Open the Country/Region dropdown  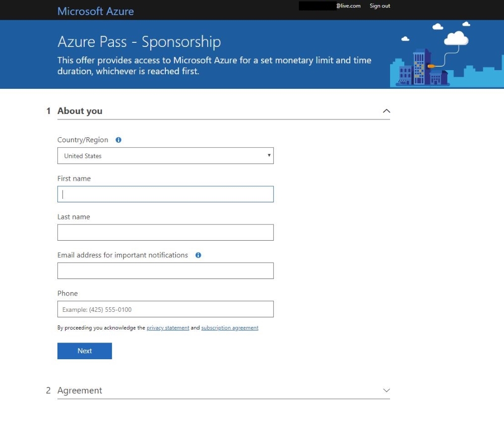click(x=269, y=155)
